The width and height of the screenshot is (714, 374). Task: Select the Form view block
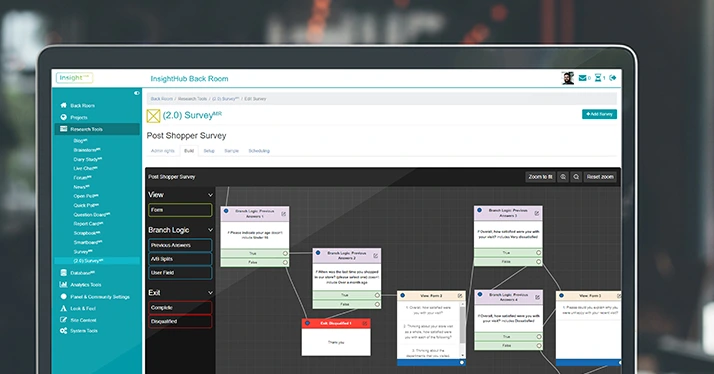[180, 210]
